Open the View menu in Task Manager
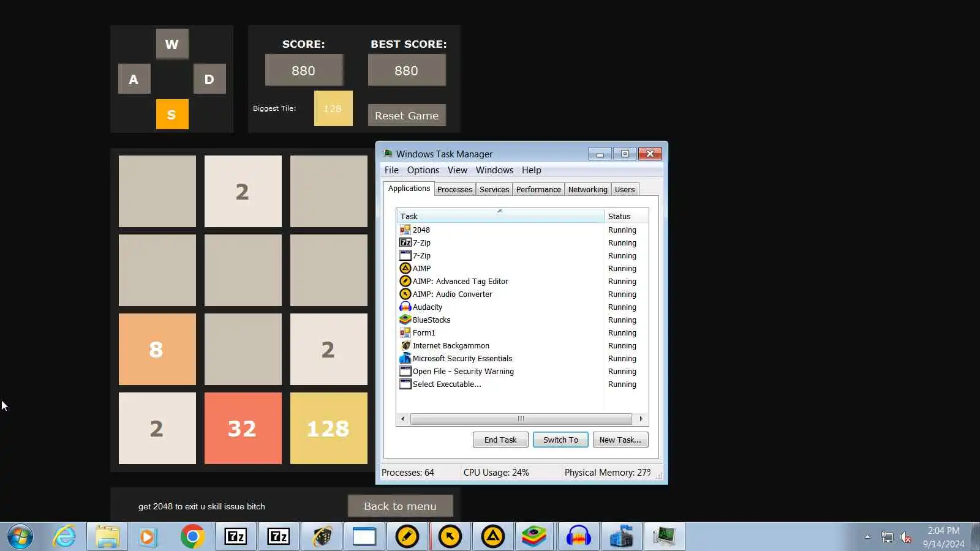 pos(458,170)
